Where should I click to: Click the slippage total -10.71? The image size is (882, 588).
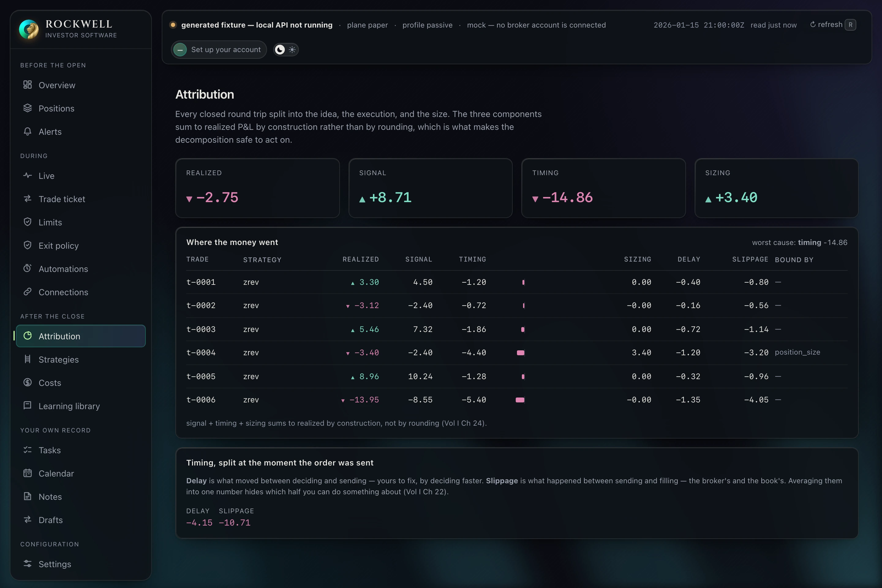234,522
